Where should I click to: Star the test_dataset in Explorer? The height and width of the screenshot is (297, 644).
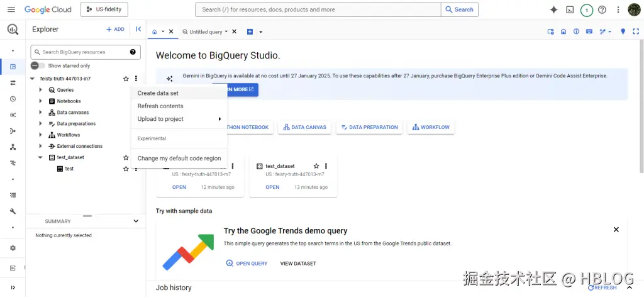pyautogui.click(x=126, y=157)
